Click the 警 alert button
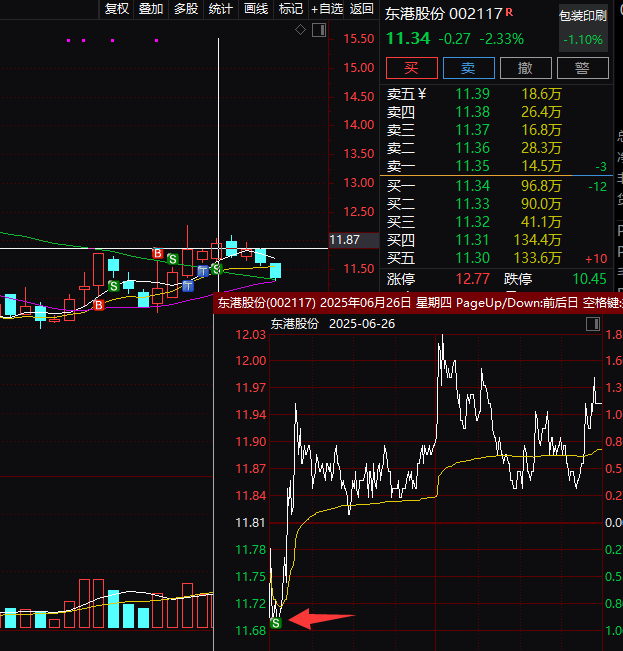623x651 pixels. (583, 68)
